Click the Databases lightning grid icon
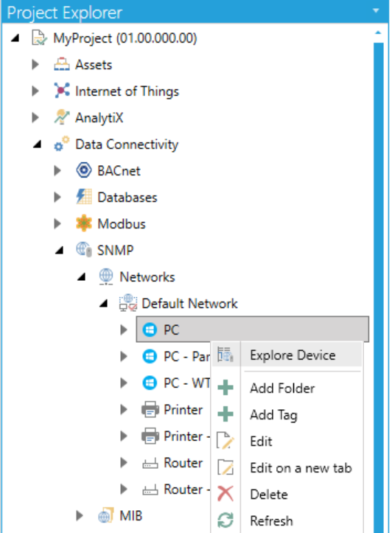 tap(84, 197)
